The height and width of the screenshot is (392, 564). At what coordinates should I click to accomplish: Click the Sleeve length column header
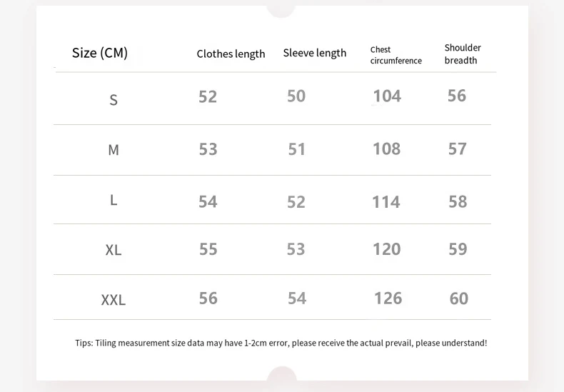(x=314, y=54)
